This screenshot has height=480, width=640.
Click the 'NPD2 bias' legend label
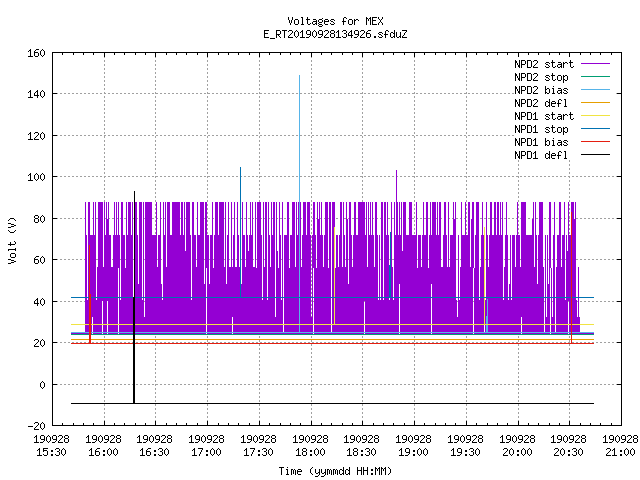pos(541,90)
